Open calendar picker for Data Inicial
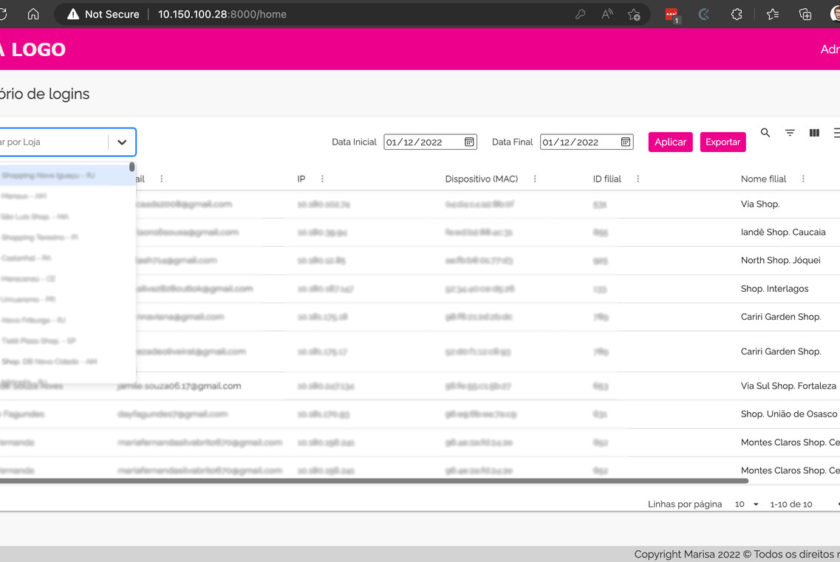Viewport: 840px width, 562px height. click(469, 142)
